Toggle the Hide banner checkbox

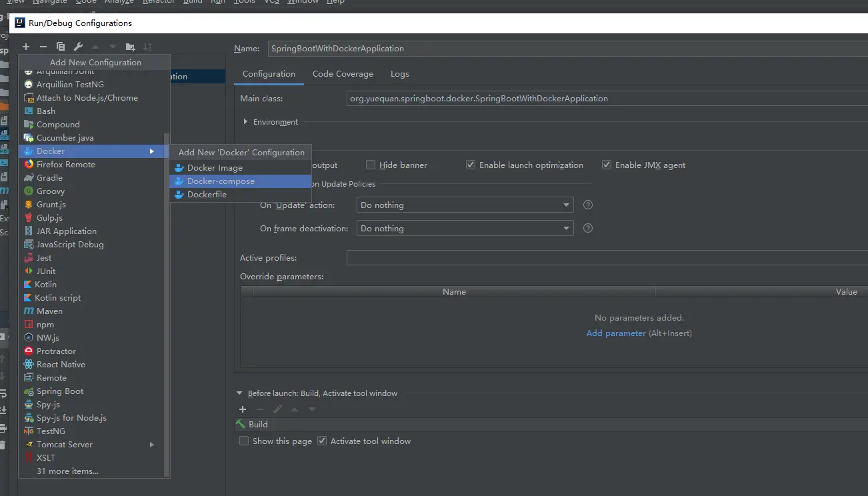[x=371, y=165]
